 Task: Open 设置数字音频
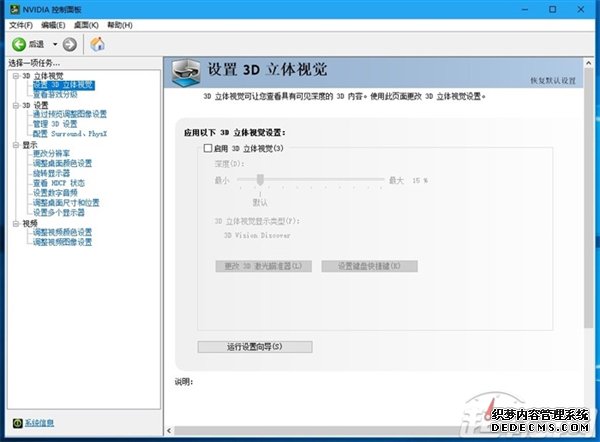coord(55,192)
